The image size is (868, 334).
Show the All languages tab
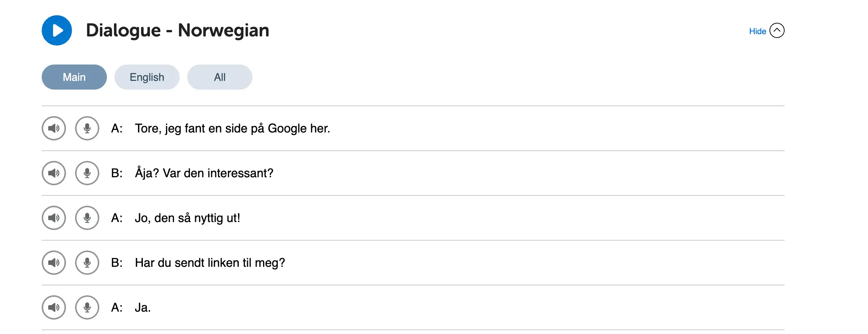coord(220,77)
